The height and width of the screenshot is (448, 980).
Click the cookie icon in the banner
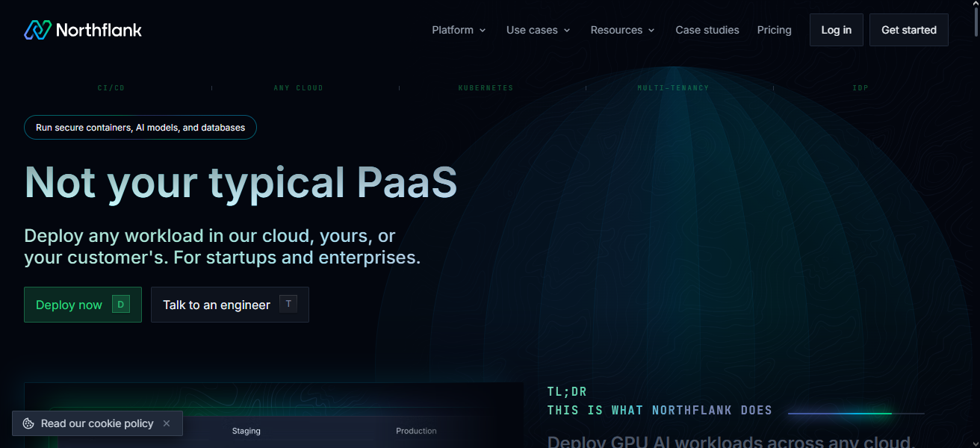[28, 423]
